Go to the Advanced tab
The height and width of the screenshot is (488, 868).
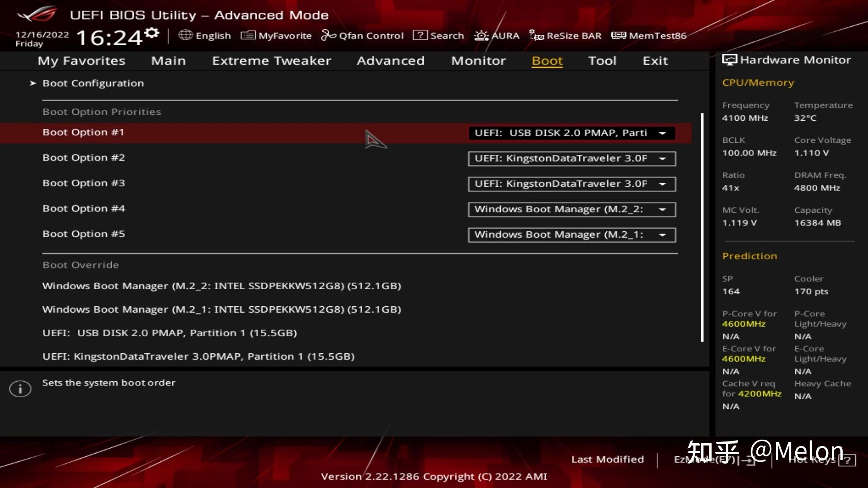[x=391, y=61]
